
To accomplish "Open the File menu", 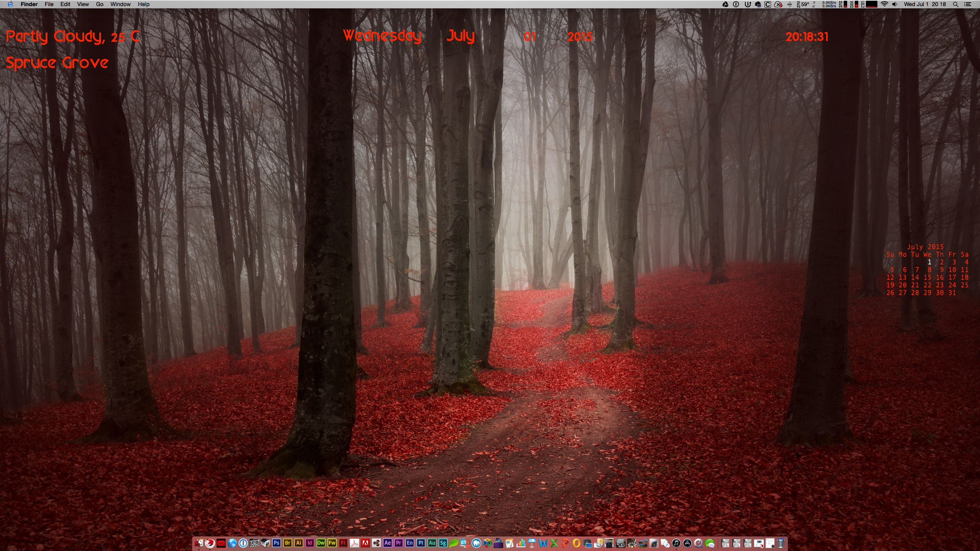I will (49, 4).
